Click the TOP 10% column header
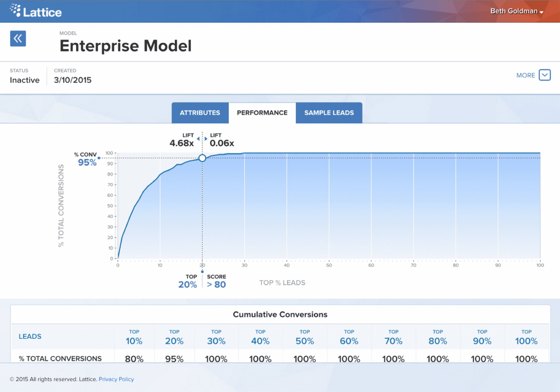 tap(134, 337)
